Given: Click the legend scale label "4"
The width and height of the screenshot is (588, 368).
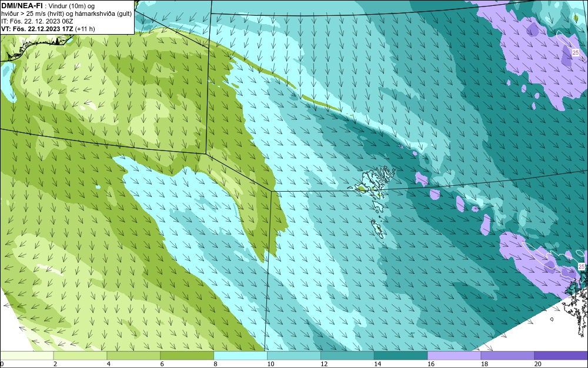Looking at the screenshot, I should tap(109, 364).
